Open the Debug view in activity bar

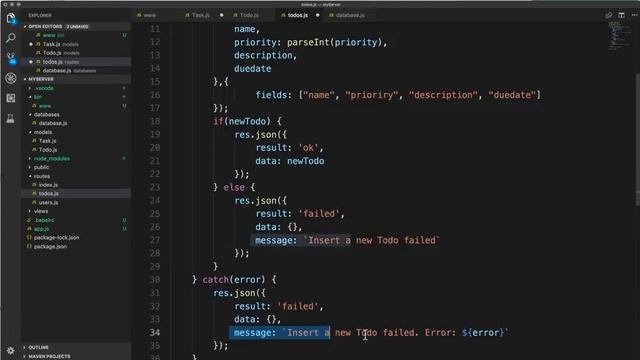click(11, 78)
